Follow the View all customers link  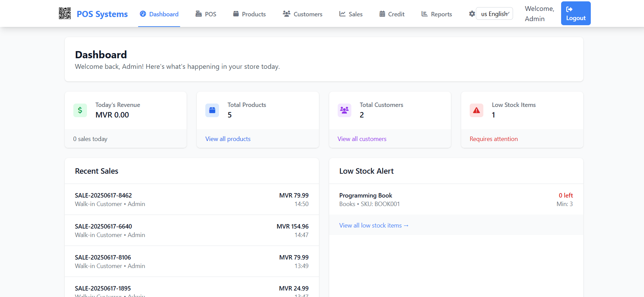pos(362,139)
